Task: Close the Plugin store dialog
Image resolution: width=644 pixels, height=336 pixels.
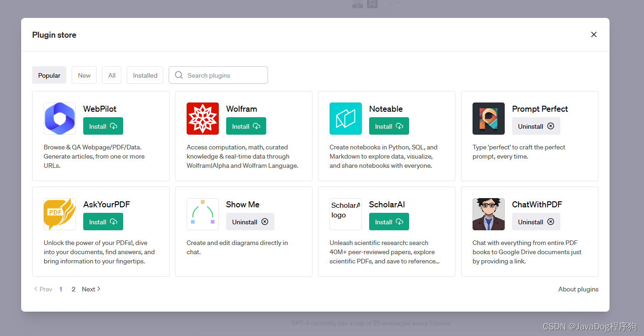Action: tap(594, 34)
